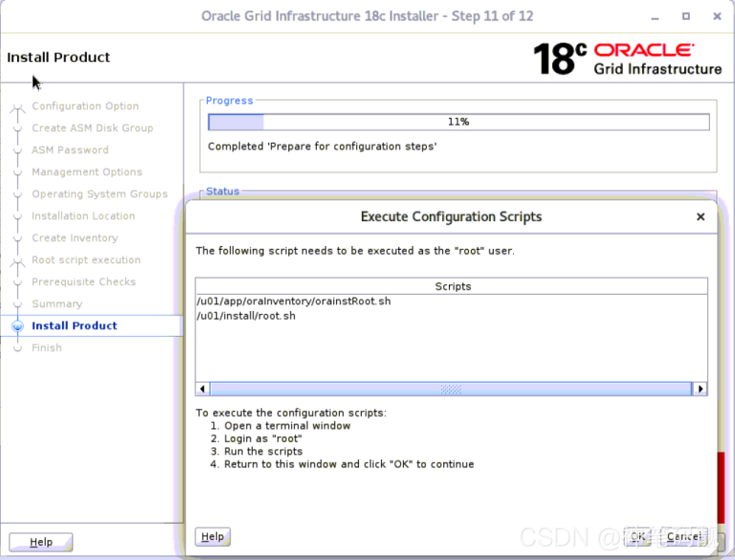
Task: Select the orainstRoot.sh script row
Action: pyautogui.click(x=293, y=302)
